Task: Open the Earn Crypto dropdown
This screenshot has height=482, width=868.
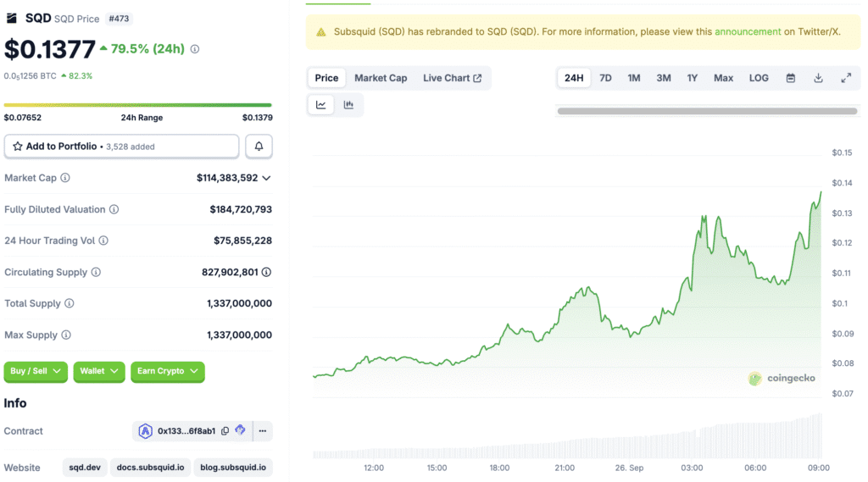Action: click(168, 371)
